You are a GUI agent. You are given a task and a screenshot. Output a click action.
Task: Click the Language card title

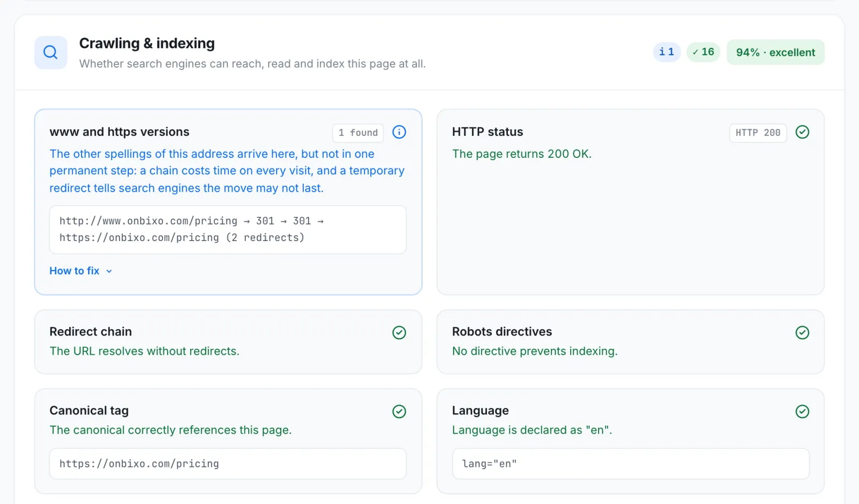[x=481, y=411]
